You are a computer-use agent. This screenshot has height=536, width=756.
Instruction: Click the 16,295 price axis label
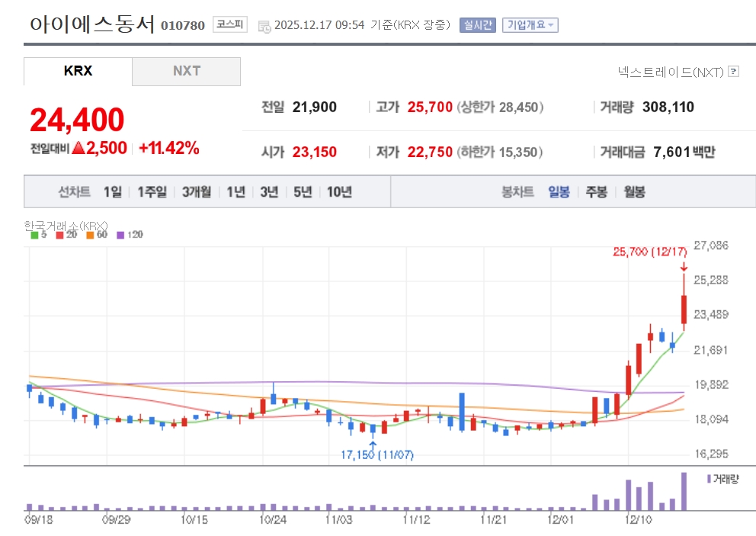[711, 454]
